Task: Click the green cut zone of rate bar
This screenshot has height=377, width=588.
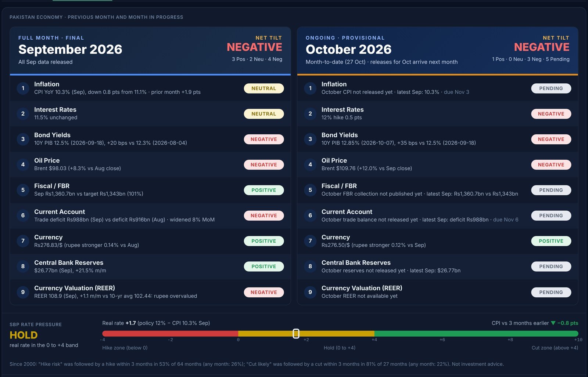Action: coord(476,334)
